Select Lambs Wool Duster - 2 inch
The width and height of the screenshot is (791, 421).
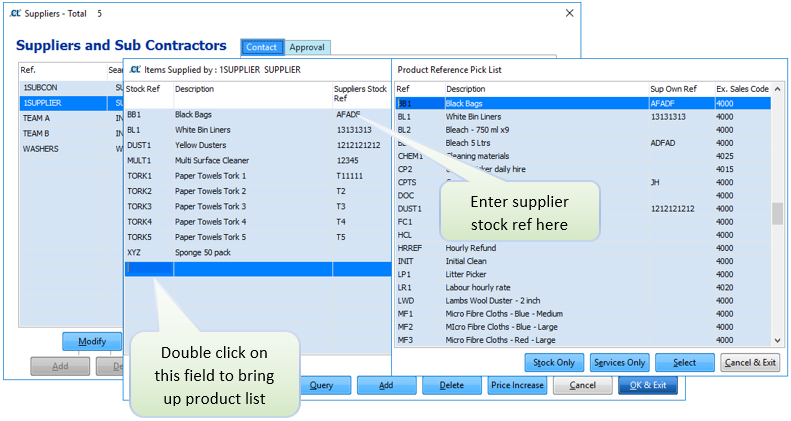tap(583, 300)
